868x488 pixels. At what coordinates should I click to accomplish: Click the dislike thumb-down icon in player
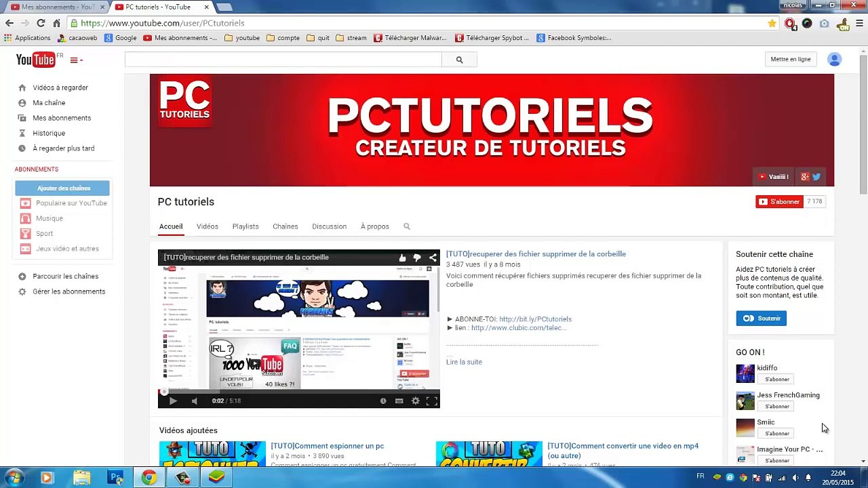point(417,258)
